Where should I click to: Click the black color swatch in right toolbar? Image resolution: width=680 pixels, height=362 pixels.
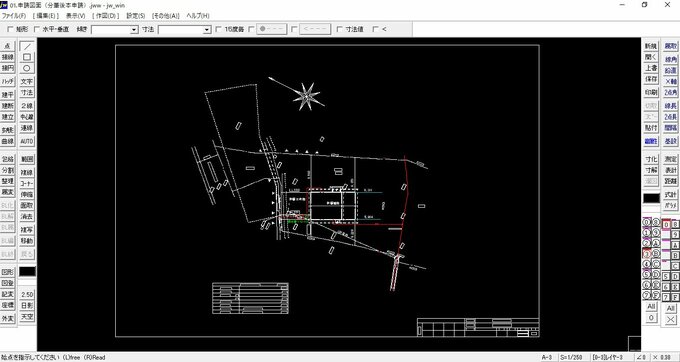click(651, 199)
